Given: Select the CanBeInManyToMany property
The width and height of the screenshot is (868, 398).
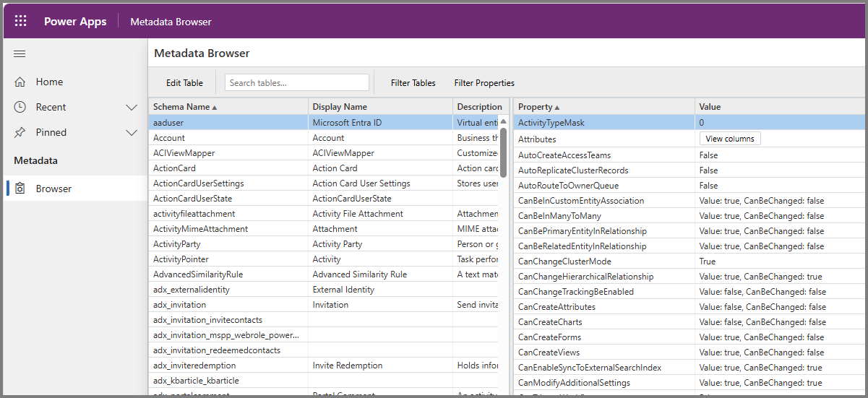Looking at the screenshot, I should pos(604,216).
